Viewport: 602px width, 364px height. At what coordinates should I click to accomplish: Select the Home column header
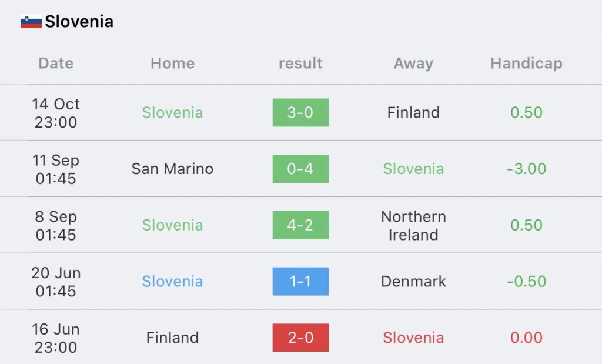(x=172, y=64)
